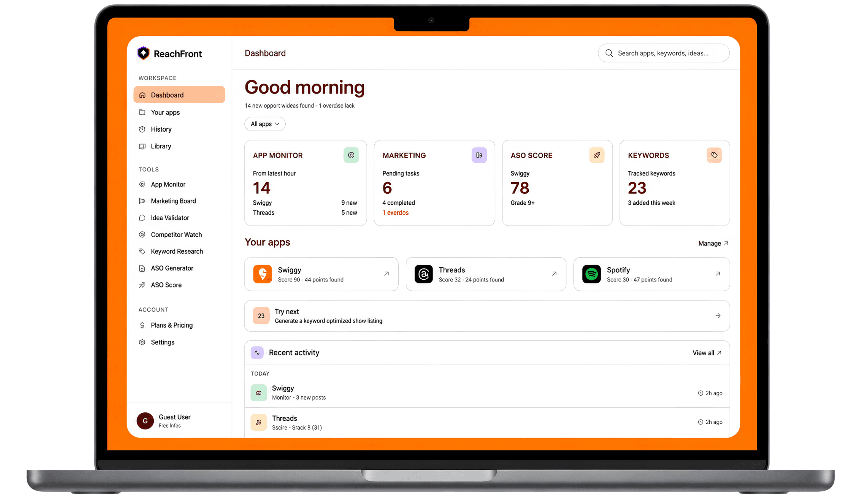The image size is (868, 494).
Task: Click the Guest User name
Action: click(175, 417)
